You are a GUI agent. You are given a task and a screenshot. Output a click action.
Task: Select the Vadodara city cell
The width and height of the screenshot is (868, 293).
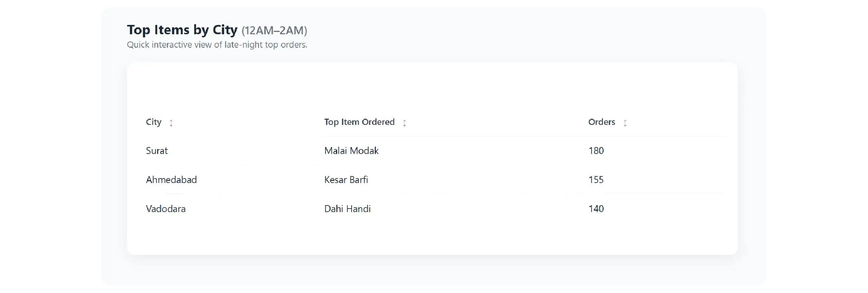pyautogui.click(x=166, y=209)
